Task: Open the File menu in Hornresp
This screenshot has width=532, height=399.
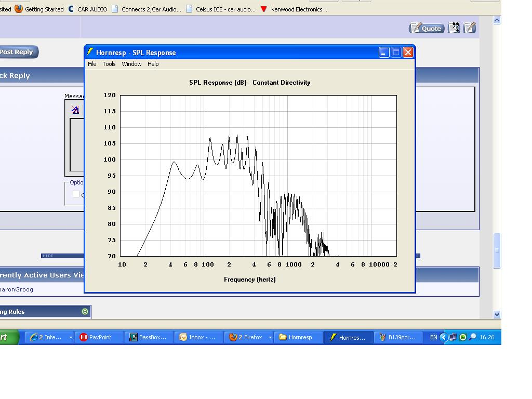Action: coord(92,64)
